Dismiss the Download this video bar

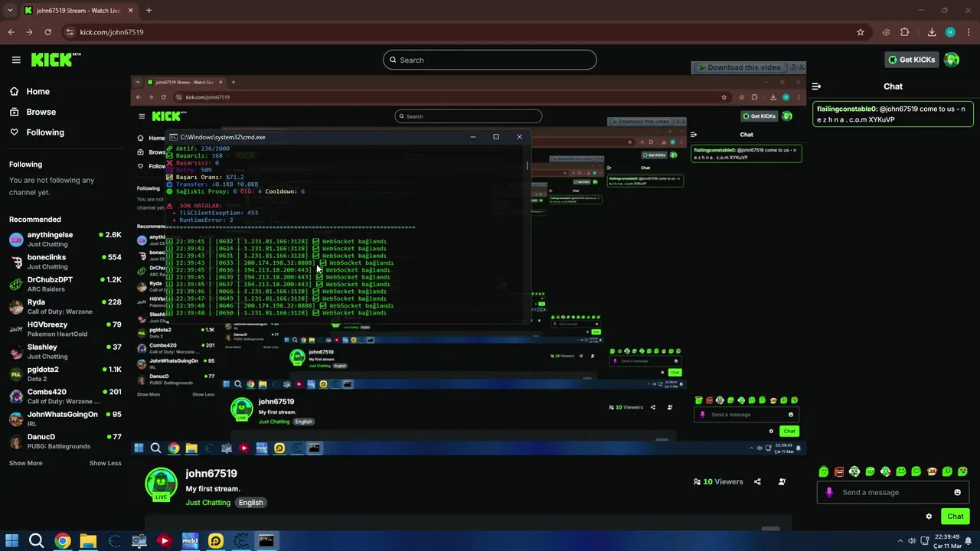(x=802, y=67)
